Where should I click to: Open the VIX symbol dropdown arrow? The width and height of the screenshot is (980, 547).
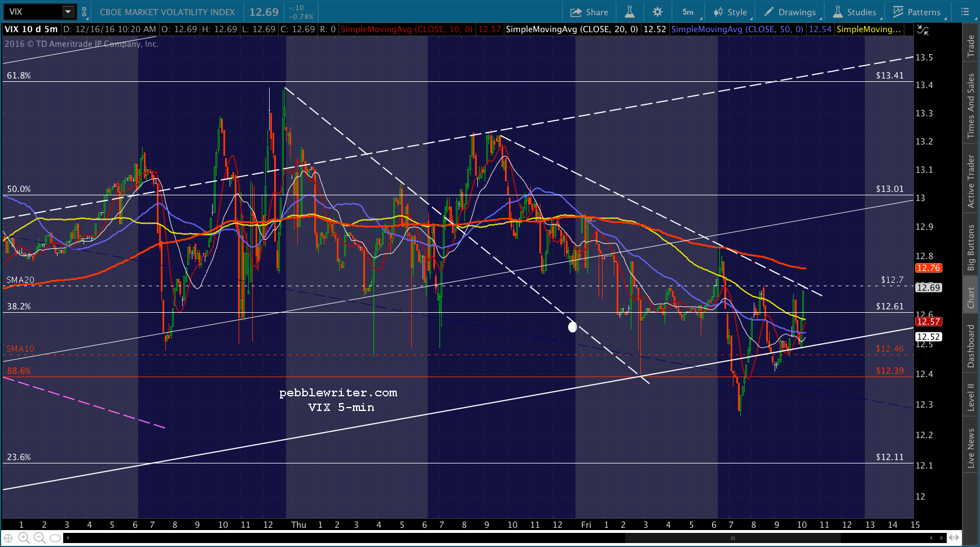[x=68, y=12]
